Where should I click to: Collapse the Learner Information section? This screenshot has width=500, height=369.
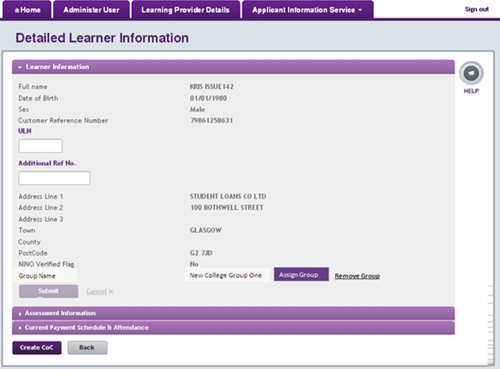[x=233, y=67]
